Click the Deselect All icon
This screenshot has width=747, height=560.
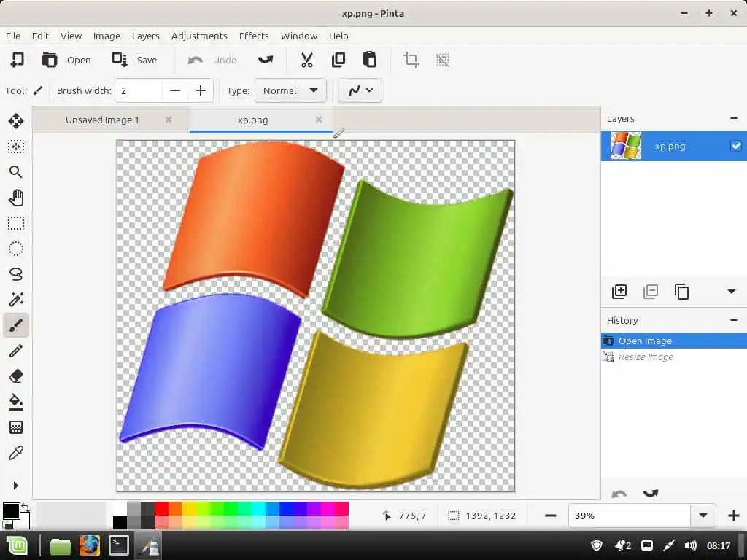443,60
